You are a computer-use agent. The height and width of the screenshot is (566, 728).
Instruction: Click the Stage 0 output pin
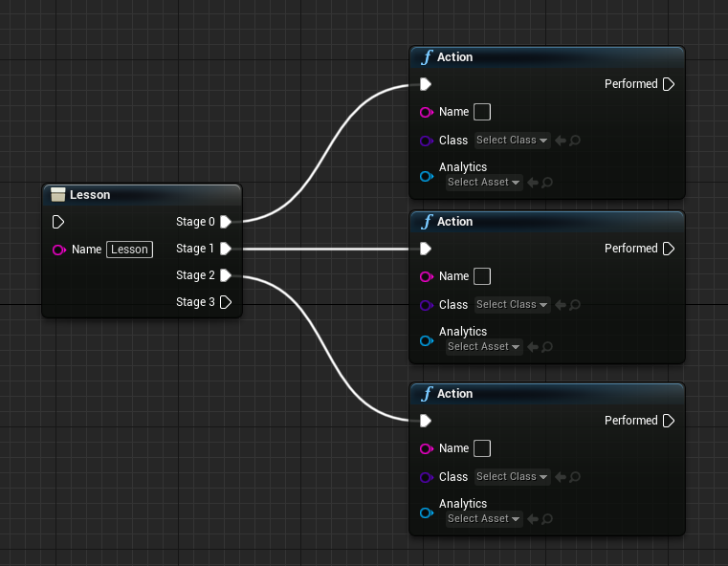pos(226,222)
